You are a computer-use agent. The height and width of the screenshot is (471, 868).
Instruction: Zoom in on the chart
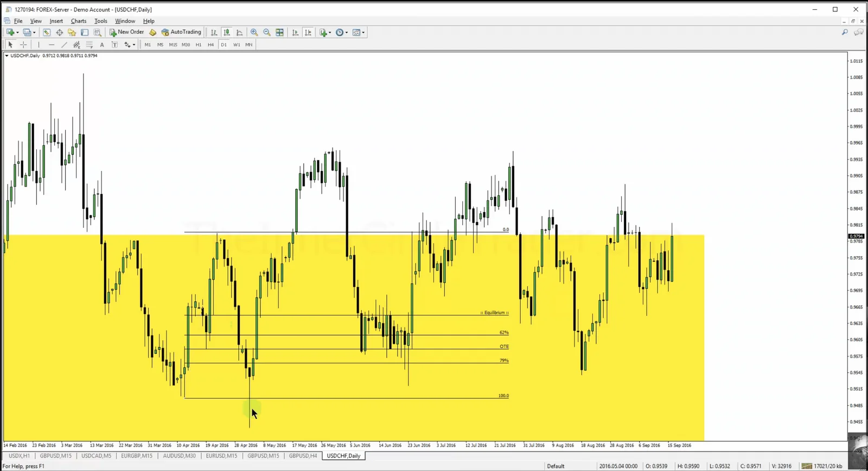click(254, 33)
